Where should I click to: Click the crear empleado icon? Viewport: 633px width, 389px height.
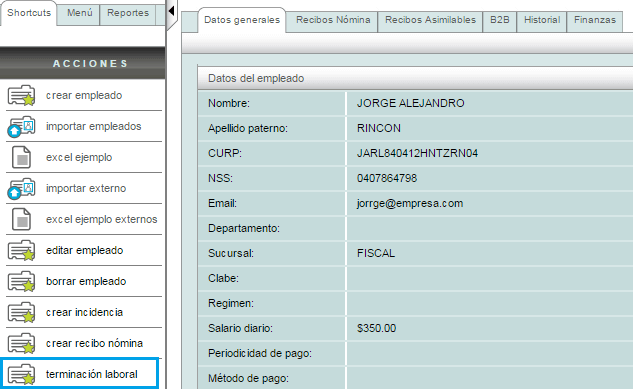(x=21, y=95)
